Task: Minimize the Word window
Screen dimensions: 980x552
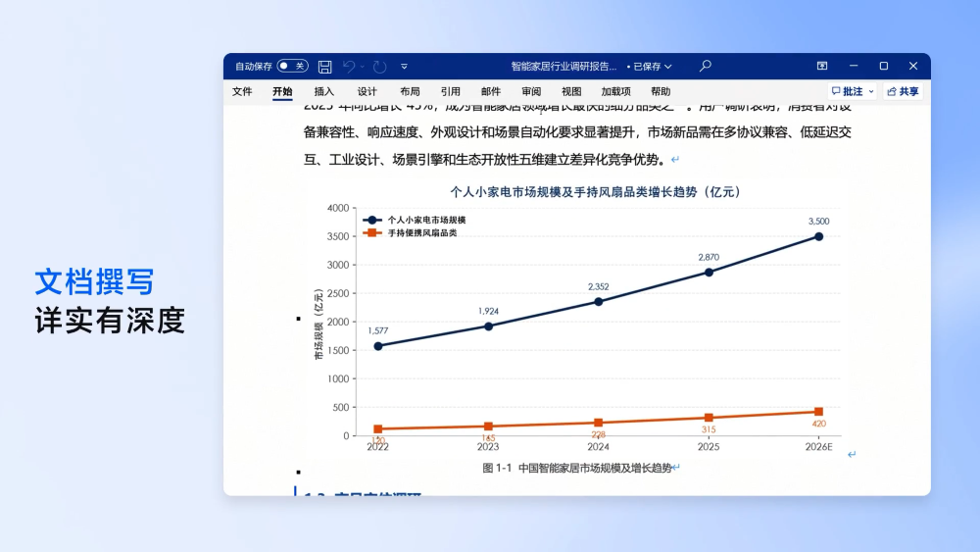Action: click(x=854, y=66)
